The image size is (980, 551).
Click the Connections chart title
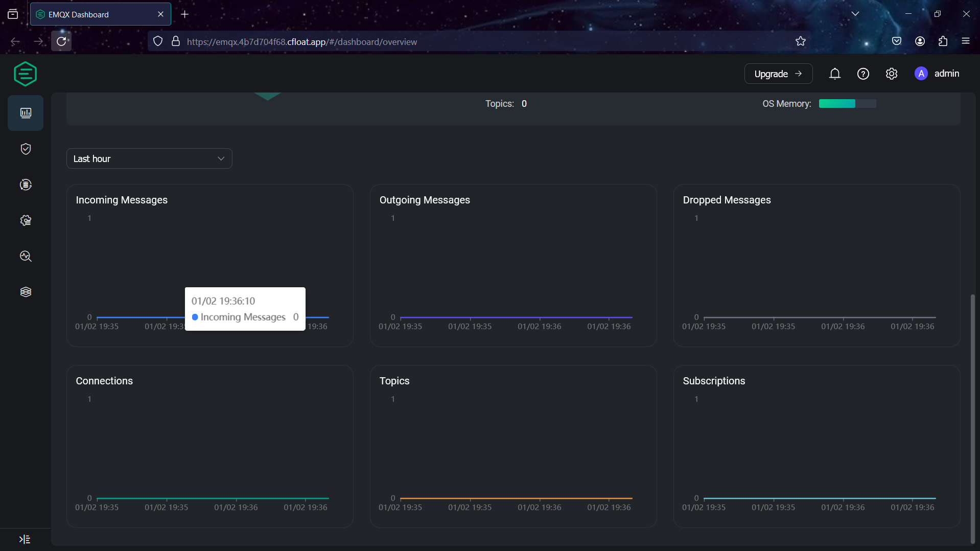point(104,381)
